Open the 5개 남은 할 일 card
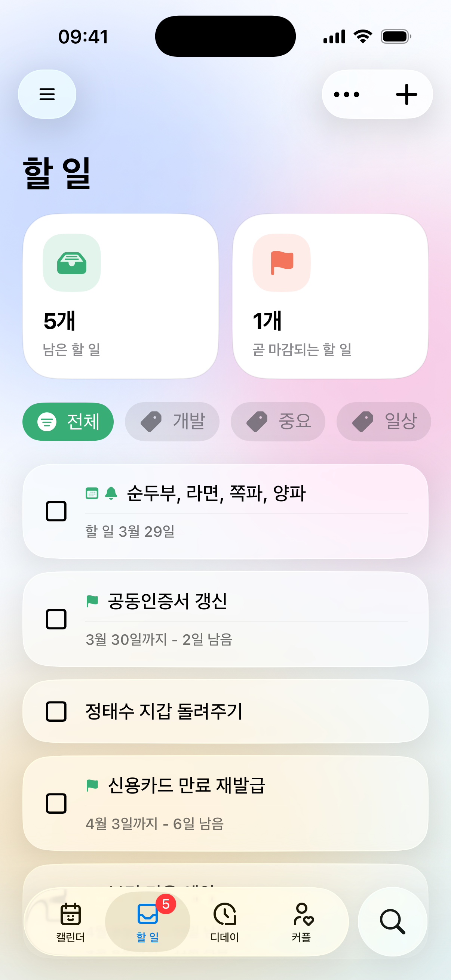 121,296
